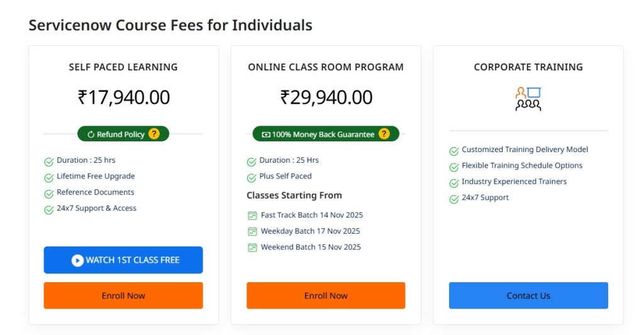The width and height of the screenshot is (644, 335).
Task: Click checkmark beside Plus Self Paced
Action: coord(252,178)
